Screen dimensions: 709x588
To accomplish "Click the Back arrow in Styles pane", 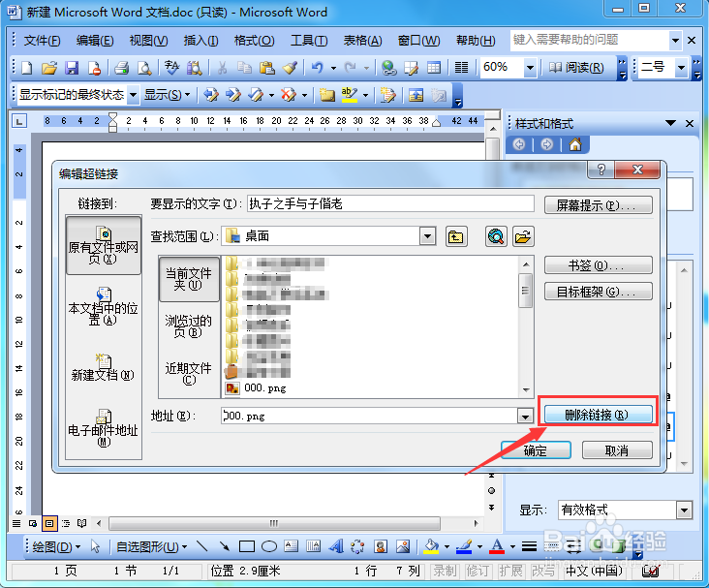I will [x=519, y=144].
